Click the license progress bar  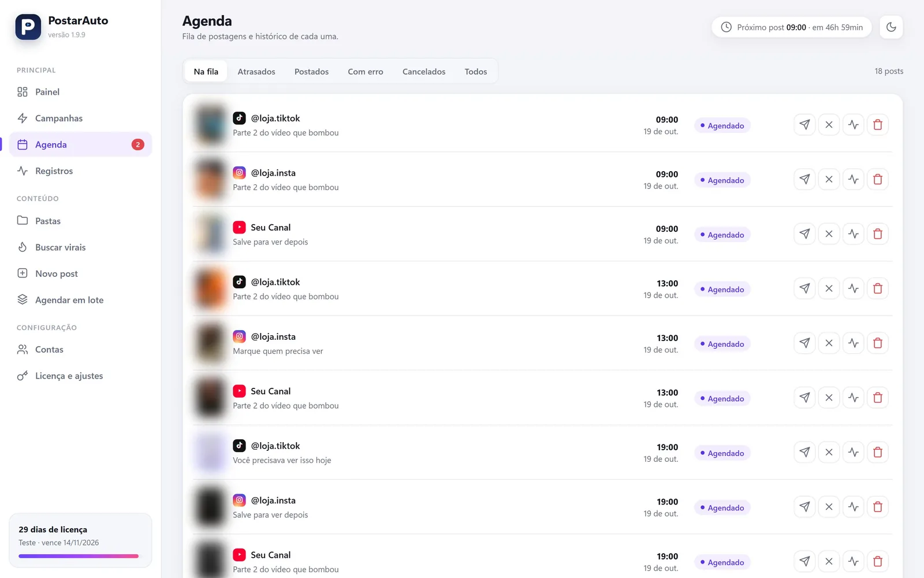(79, 556)
